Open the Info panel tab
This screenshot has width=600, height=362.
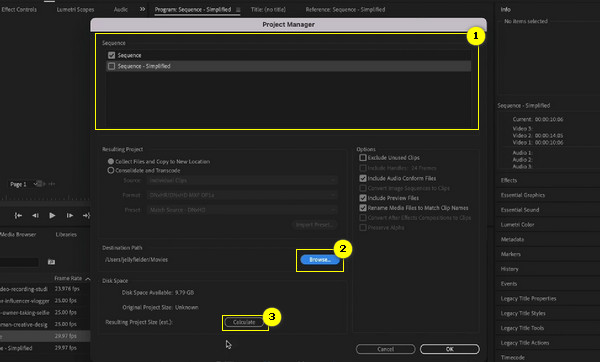(x=506, y=10)
